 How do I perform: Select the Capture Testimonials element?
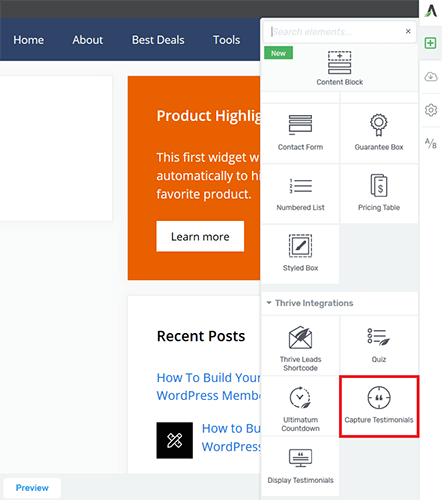379,406
